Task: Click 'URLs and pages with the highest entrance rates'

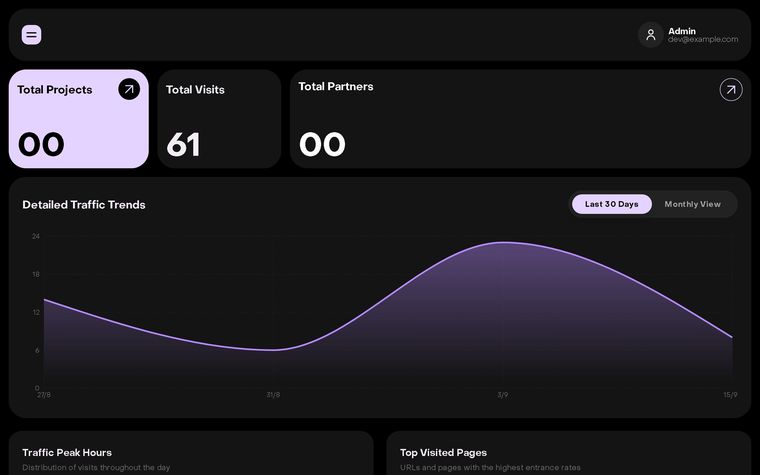Action: 490,468
